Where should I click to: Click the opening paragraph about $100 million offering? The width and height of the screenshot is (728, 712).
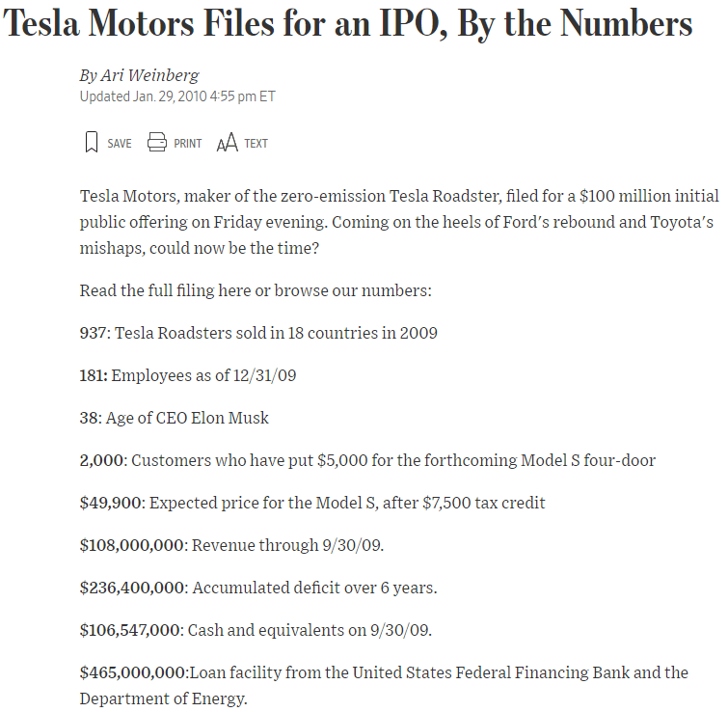tap(396, 221)
